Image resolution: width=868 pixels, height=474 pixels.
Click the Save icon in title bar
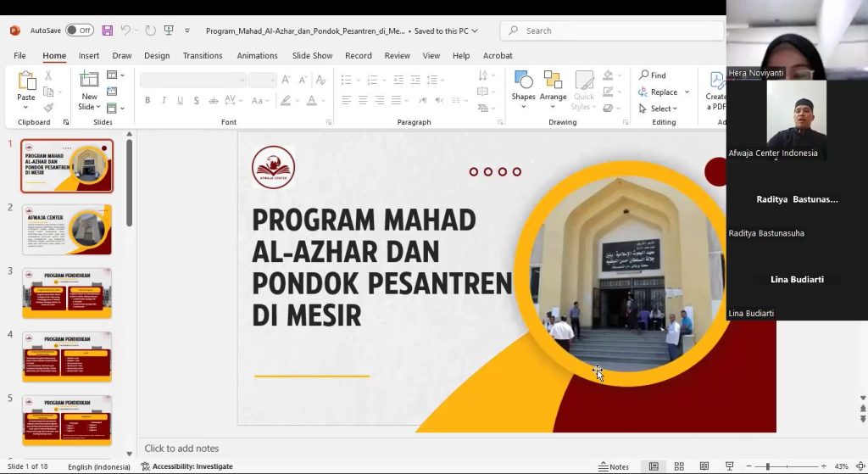point(108,31)
